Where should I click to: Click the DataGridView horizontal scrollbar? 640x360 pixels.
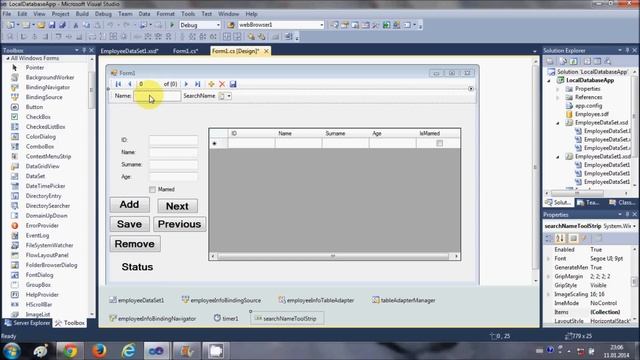point(334,256)
